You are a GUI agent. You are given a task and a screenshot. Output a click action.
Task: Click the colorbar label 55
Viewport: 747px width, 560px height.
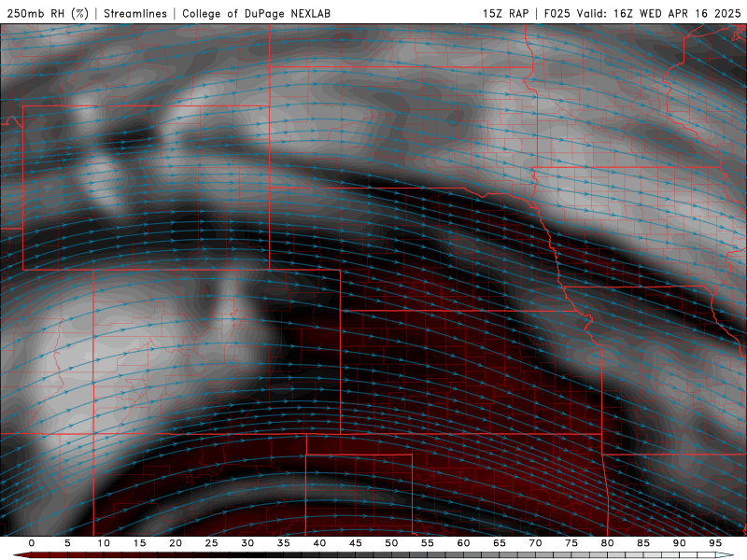tap(428, 543)
